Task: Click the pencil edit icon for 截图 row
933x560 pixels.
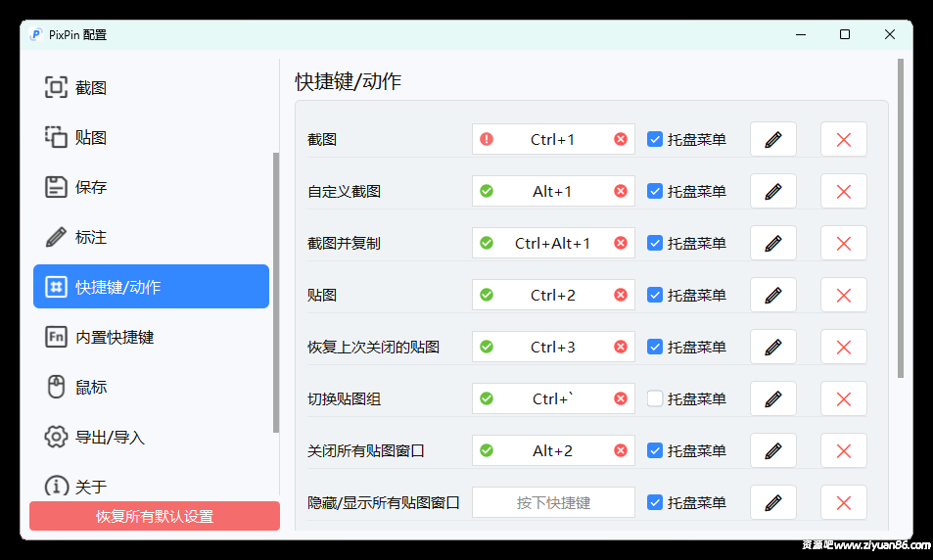Action: tap(773, 140)
